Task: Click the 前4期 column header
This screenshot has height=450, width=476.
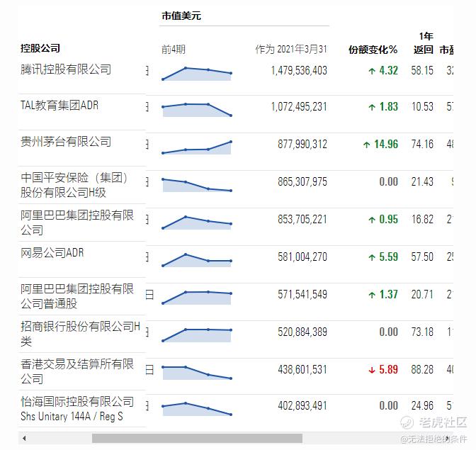Action: 174,49
